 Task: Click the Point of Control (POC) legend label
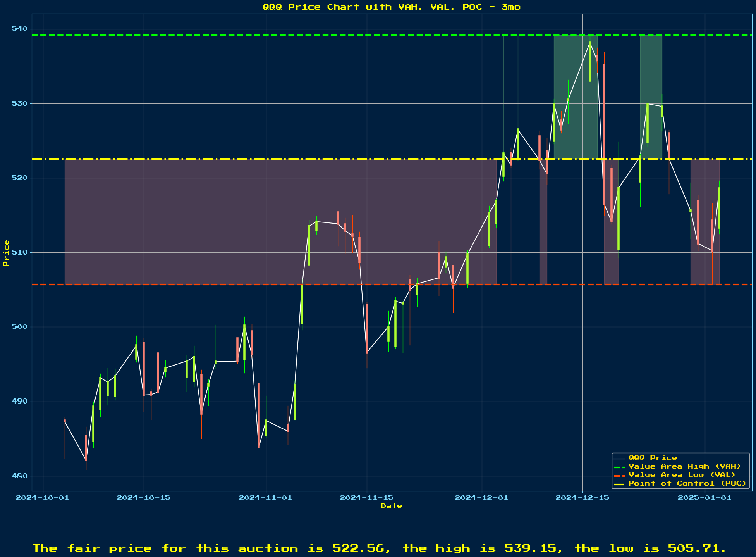tap(687, 483)
